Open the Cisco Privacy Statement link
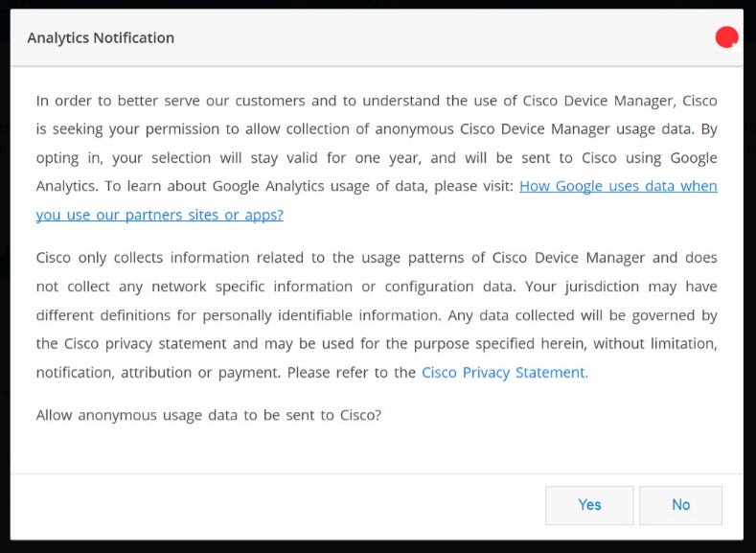The image size is (756, 553). coord(505,372)
